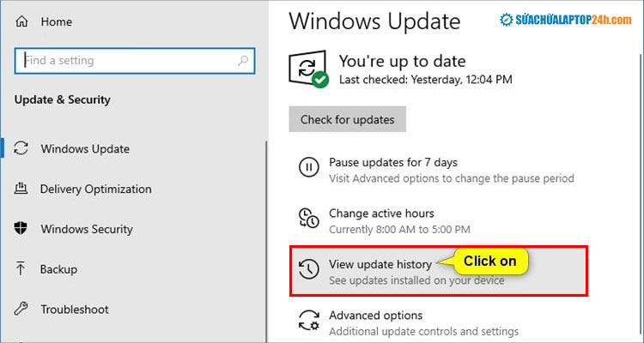Click the Advanced options gear icon
Screen dimensions: 644x343
[x=308, y=321]
